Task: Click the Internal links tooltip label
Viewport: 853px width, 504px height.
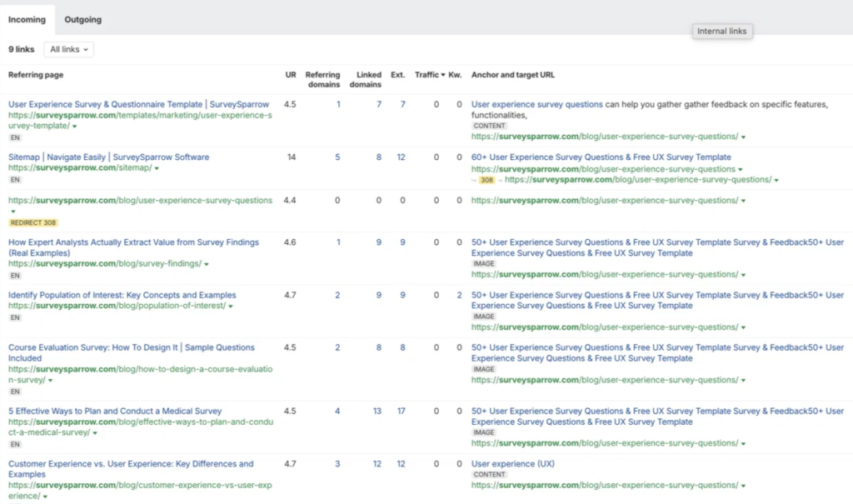Action: click(722, 31)
